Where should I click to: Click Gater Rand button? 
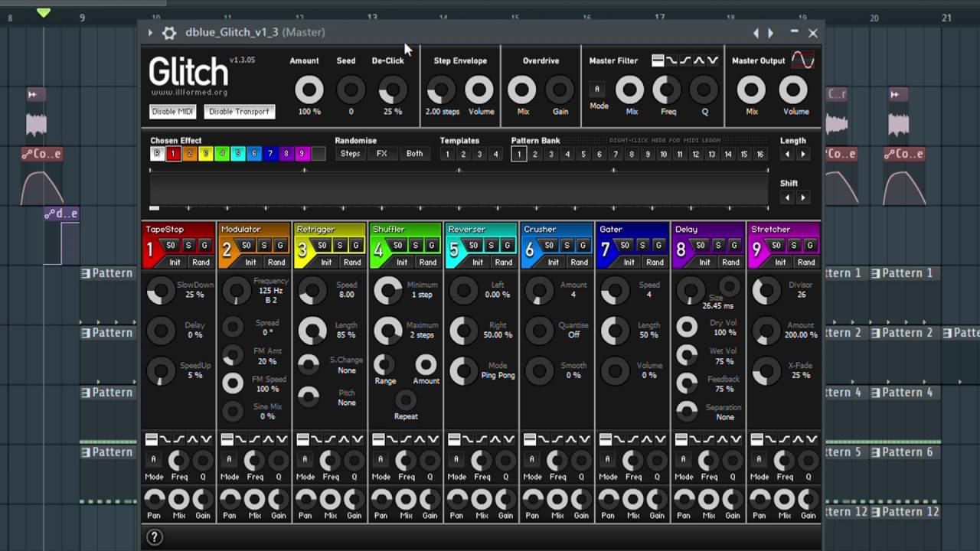[655, 262]
